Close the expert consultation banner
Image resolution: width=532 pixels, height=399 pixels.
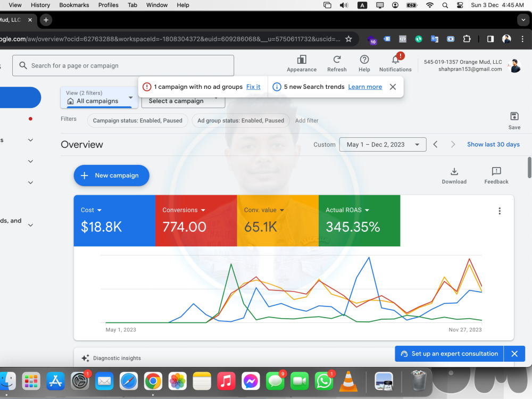[514, 354]
